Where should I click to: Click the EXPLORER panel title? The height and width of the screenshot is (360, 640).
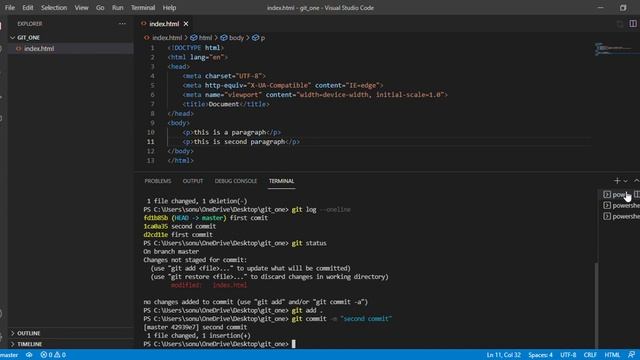pos(29,24)
